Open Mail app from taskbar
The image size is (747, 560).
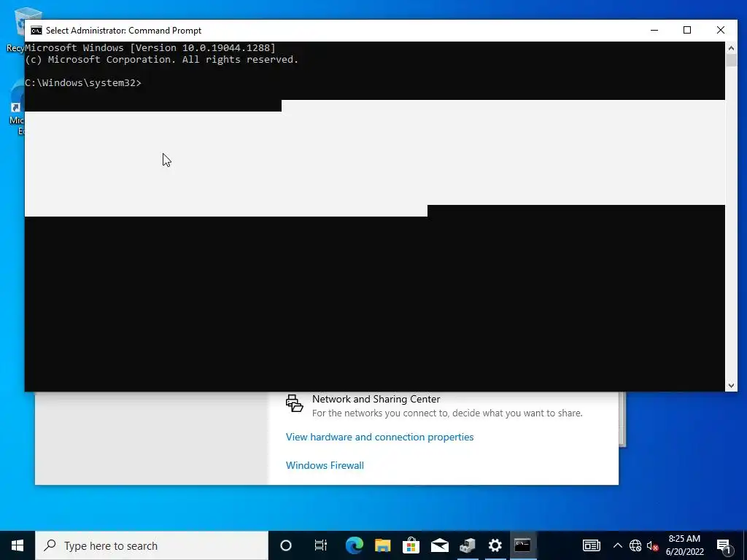click(x=439, y=545)
